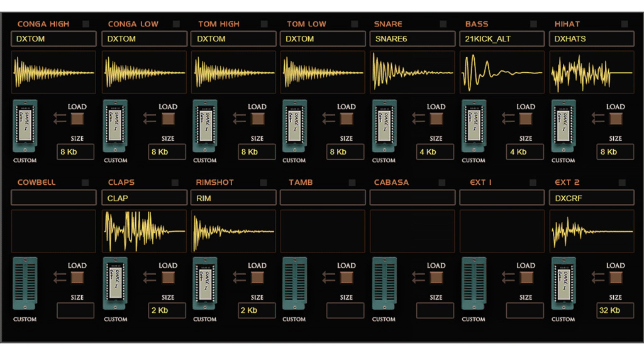Click the Ext 2 load arrows icon
Image resolution: width=644 pixels, height=355 pixels.
click(x=599, y=278)
